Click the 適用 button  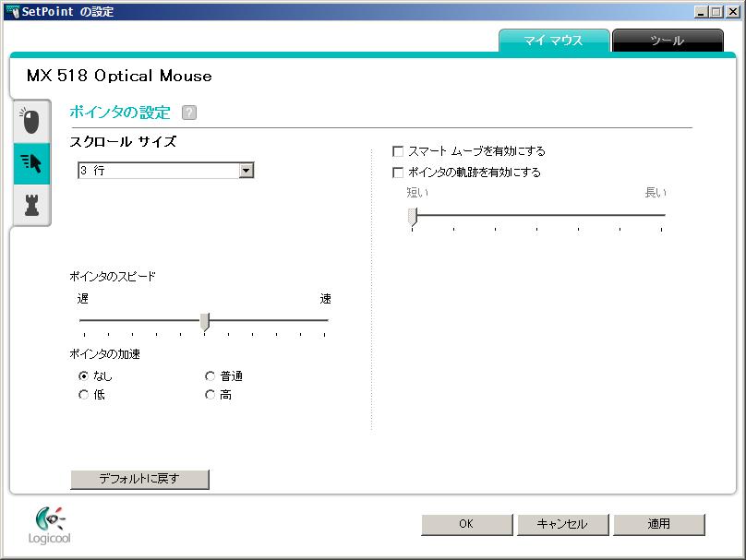658,524
